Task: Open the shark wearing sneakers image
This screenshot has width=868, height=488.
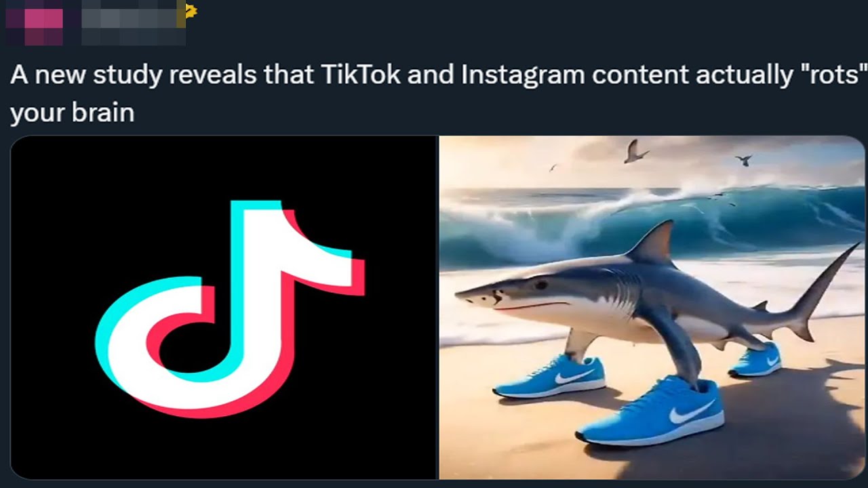Action: click(653, 307)
